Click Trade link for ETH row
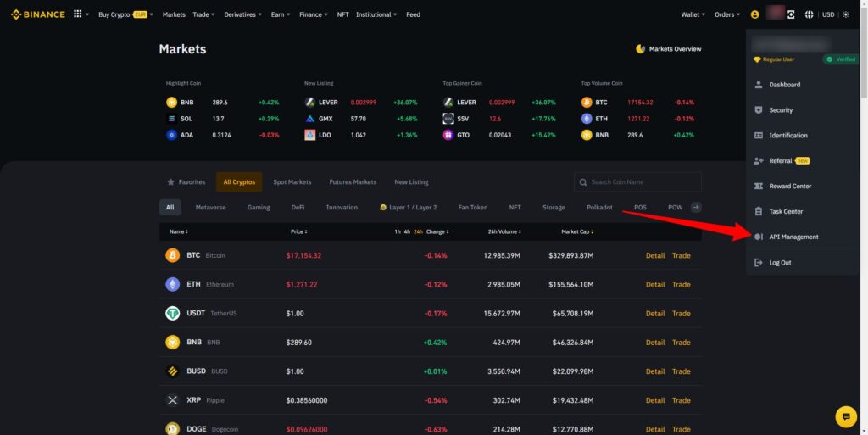This screenshot has height=435, width=868. (x=681, y=284)
